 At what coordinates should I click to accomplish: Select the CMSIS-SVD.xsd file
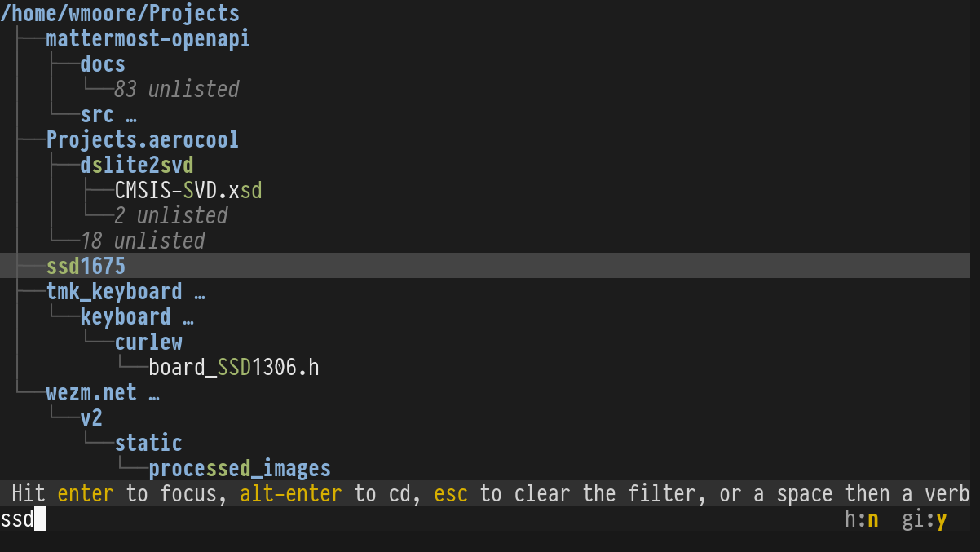pos(188,191)
